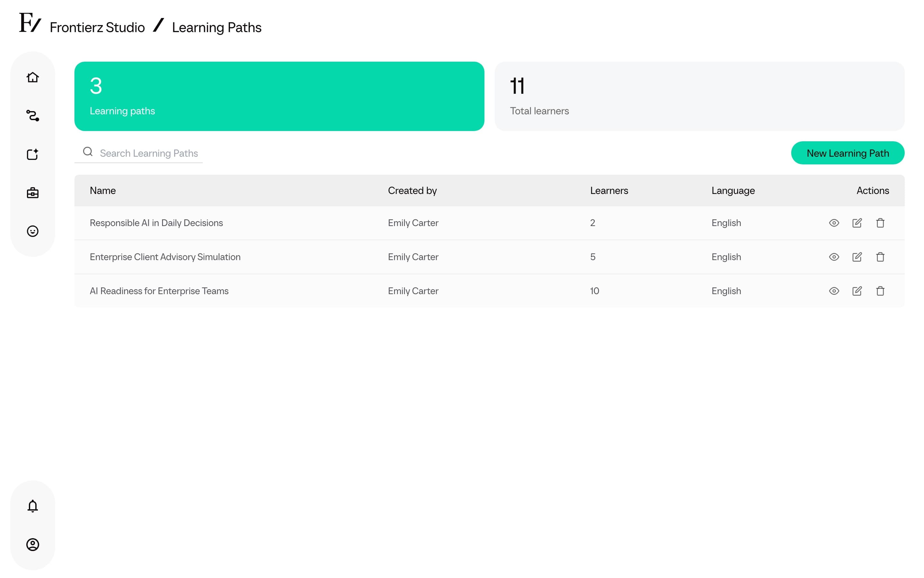924x578 pixels.
Task: Open the Learning Paths route icon in sidebar
Action: pos(32,116)
